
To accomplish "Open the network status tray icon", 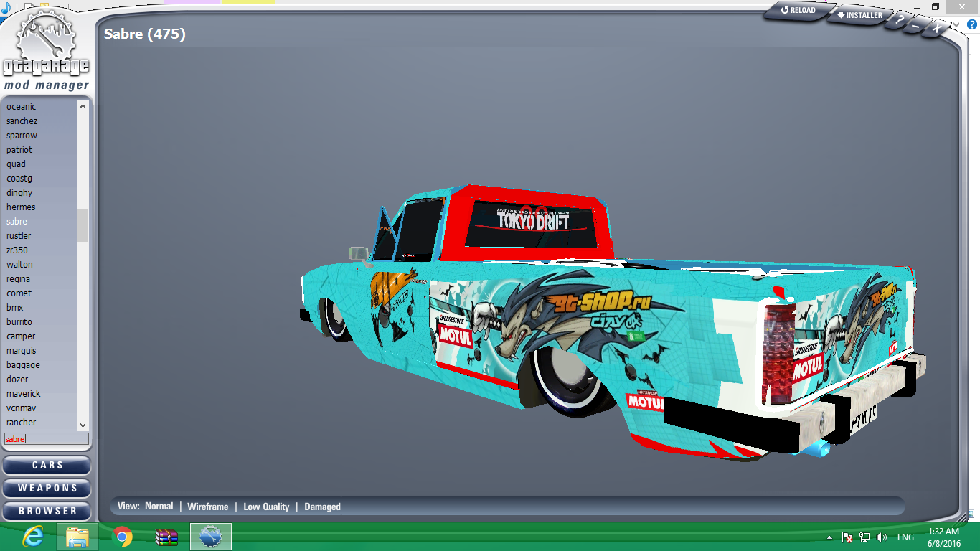I will [864, 537].
